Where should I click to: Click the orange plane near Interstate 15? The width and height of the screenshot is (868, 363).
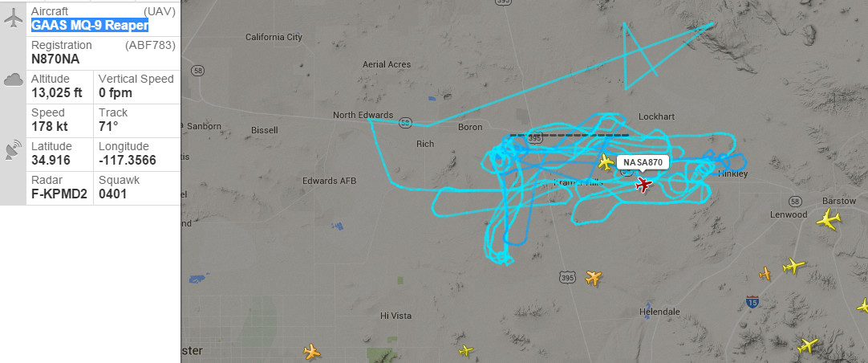point(765,273)
